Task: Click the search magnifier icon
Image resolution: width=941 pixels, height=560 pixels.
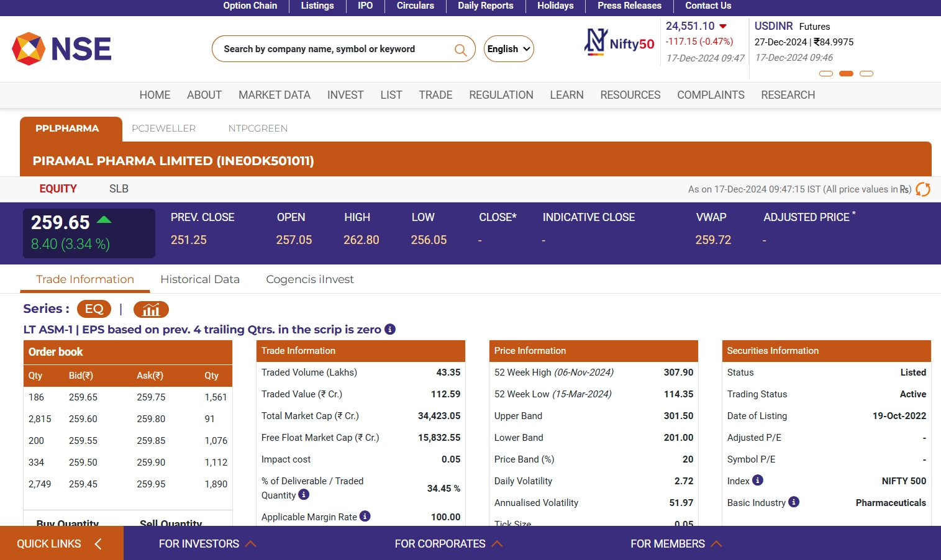Action: (460, 50)
